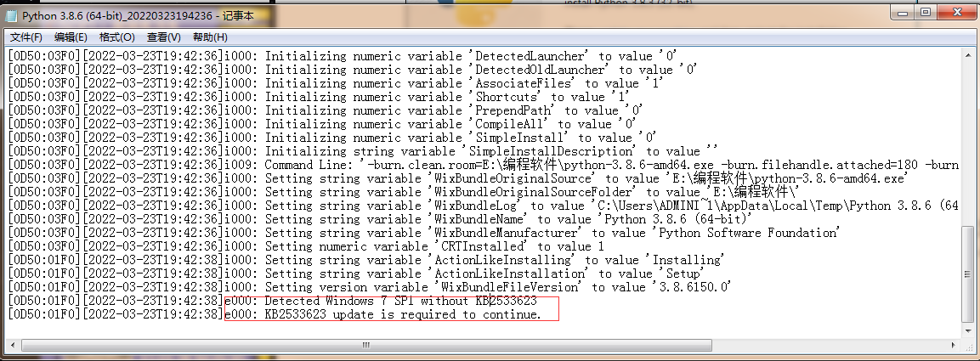
Task: Open the 格式(O) menu
Action: pos(117,37)
